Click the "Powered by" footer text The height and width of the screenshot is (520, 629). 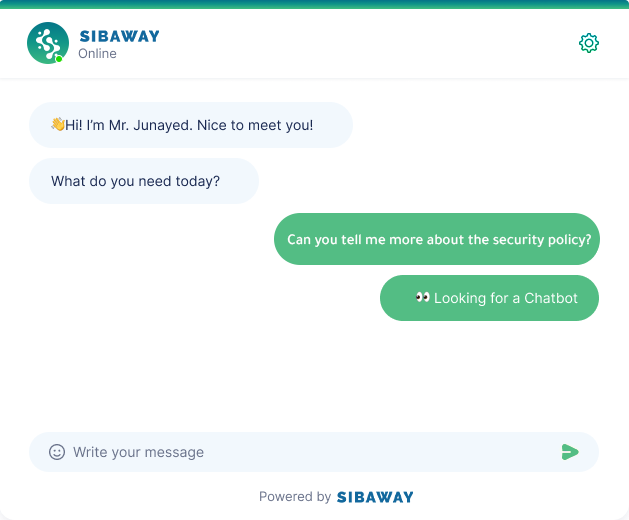point(295,497)
